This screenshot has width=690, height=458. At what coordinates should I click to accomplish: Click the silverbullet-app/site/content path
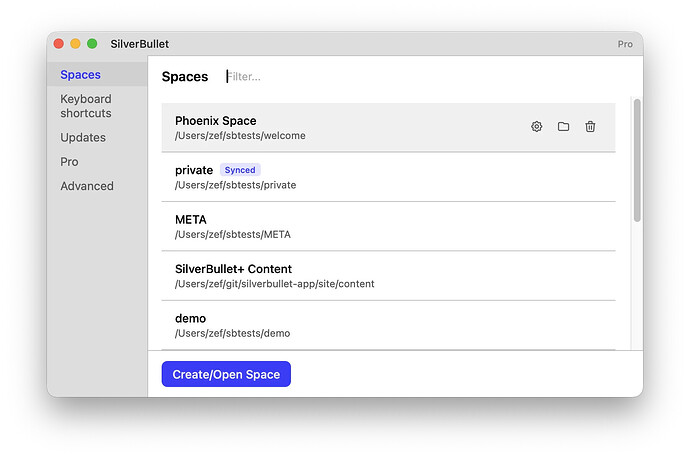click(275, 284)
